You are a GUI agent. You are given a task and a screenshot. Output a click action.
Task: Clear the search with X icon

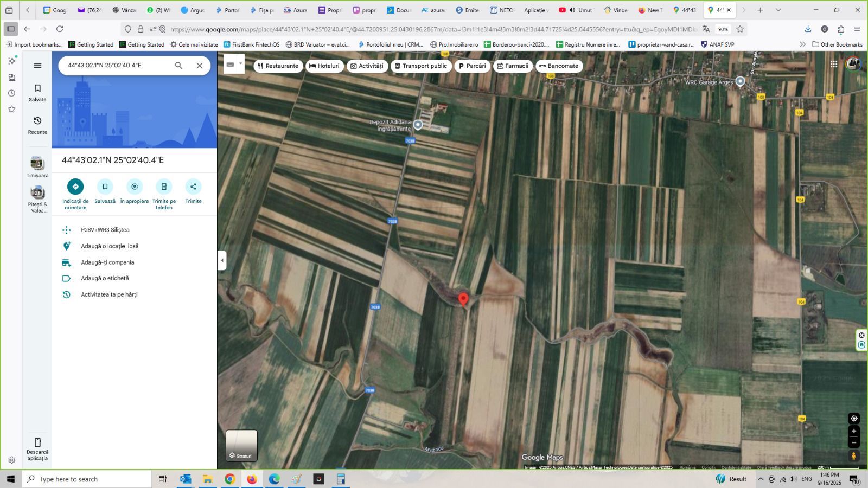200,66
